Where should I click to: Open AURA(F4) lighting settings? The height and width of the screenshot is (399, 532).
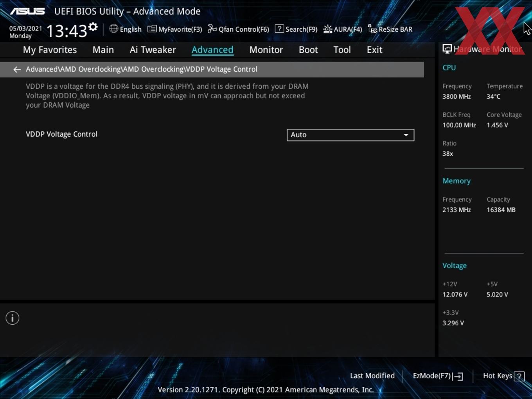[343, 29]
